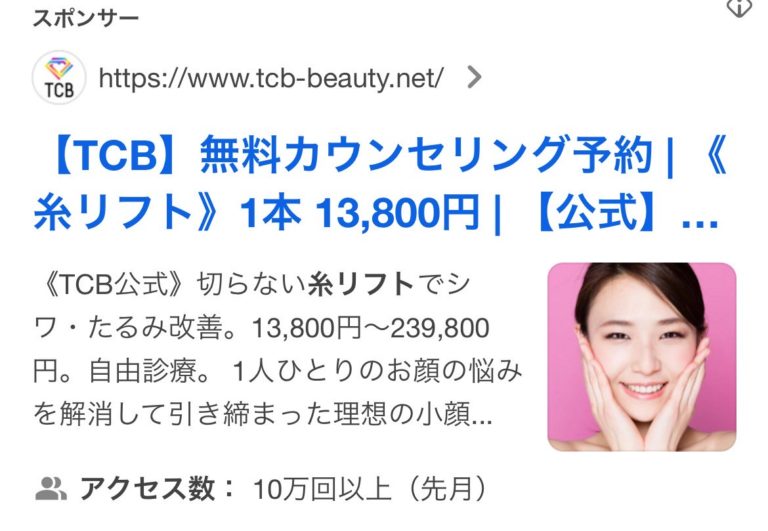
Task: Click the 糸リフト 1本 13,800円 headline line
Action: 256,212
